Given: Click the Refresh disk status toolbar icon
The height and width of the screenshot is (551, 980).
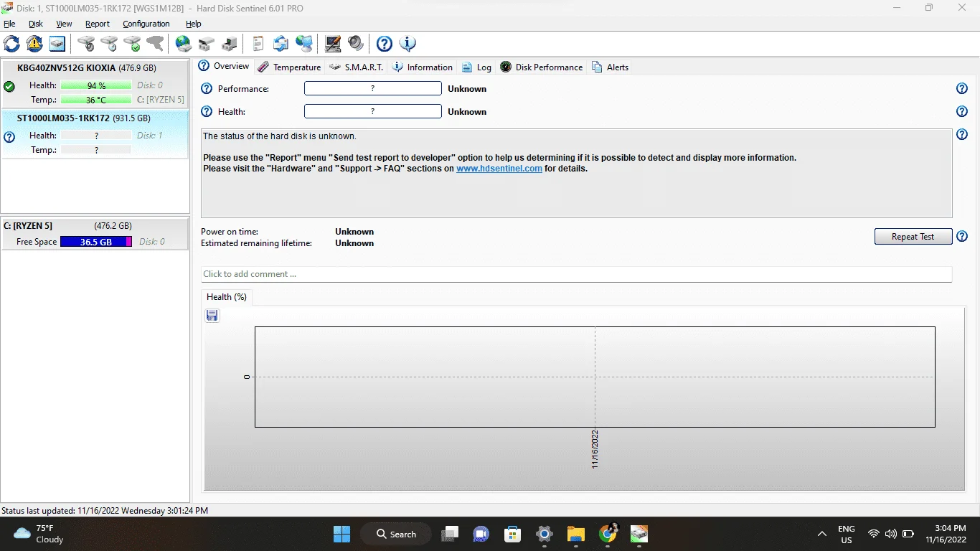Looking at the screenshot, I should pos(12,44).
